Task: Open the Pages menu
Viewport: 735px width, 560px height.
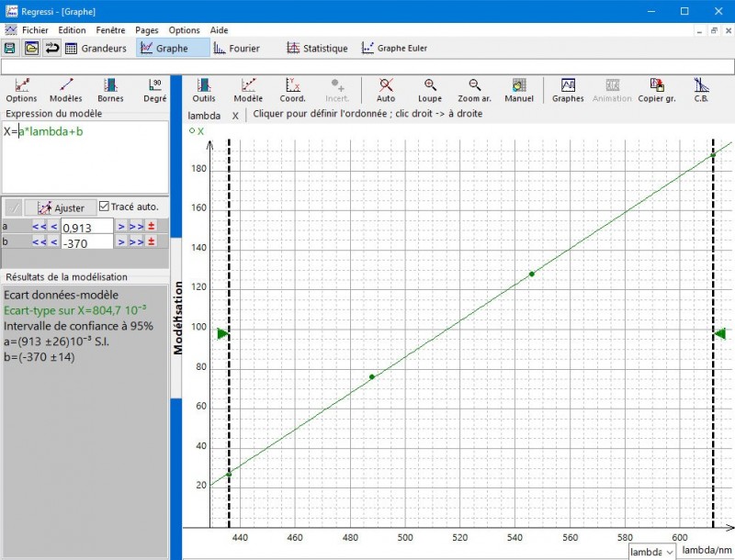Action: 147,30
